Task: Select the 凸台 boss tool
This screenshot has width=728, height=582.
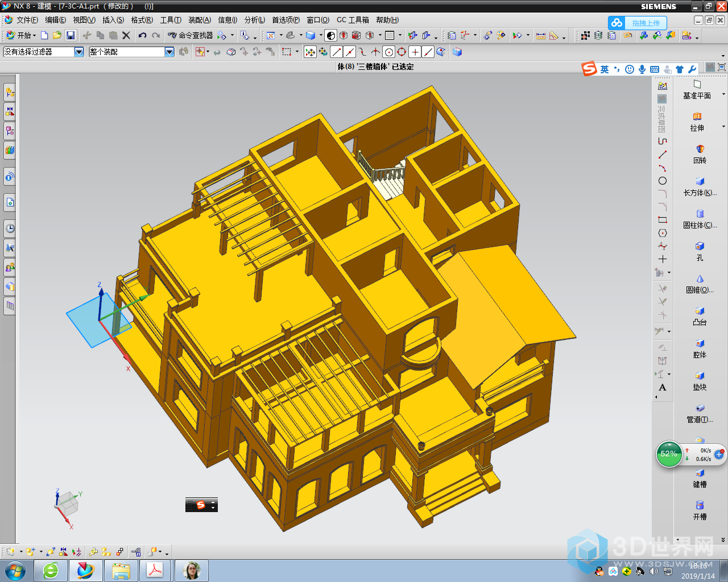Action: 700,316
